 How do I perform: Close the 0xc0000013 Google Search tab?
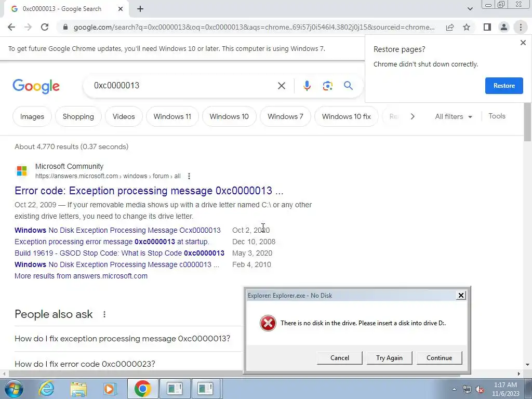point(120,9)
